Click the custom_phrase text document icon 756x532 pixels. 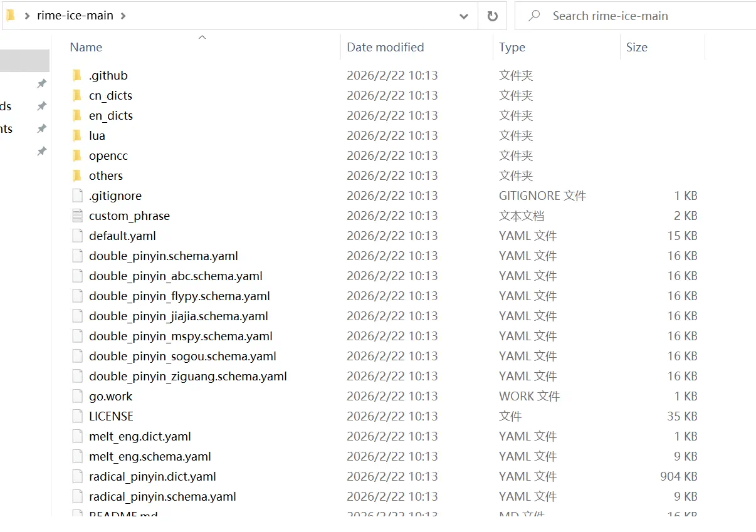77,216
